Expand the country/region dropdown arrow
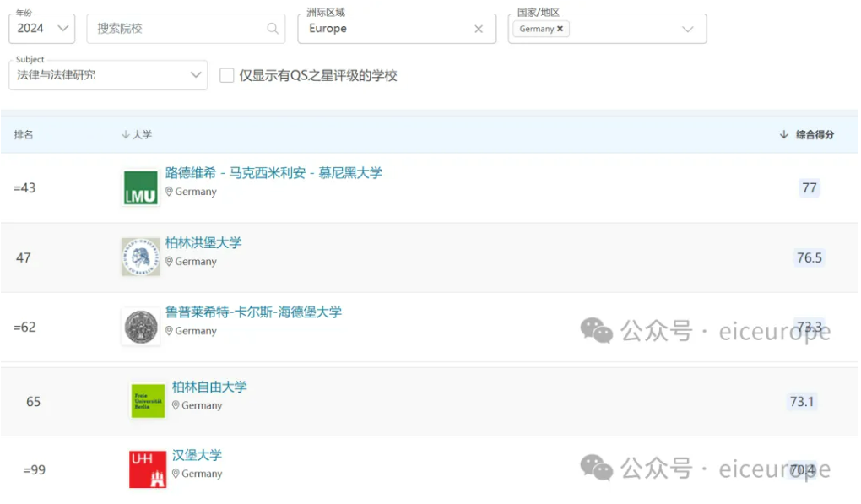Screen dimensions: 861x504 pos(687,29)
